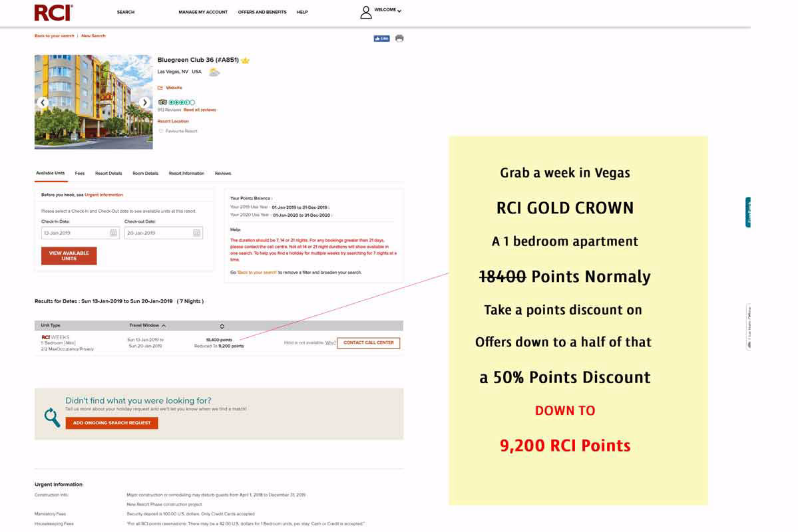798x532 pixels.
Task: Click the View Available Units button
Action: (69, 256)
